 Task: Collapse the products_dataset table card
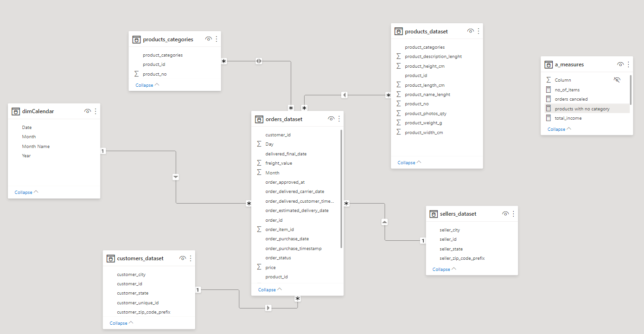click(x=409, y=162)
